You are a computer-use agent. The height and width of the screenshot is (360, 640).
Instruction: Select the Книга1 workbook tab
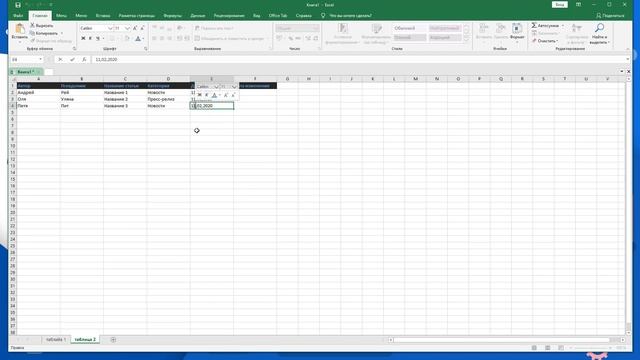[x=25, y=72]
